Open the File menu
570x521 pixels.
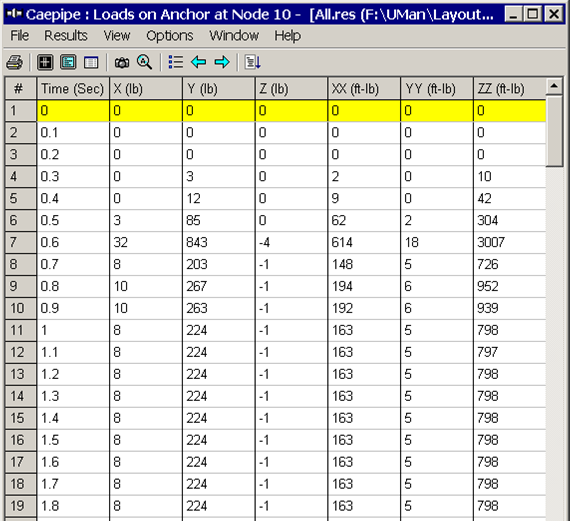(20, 36)
